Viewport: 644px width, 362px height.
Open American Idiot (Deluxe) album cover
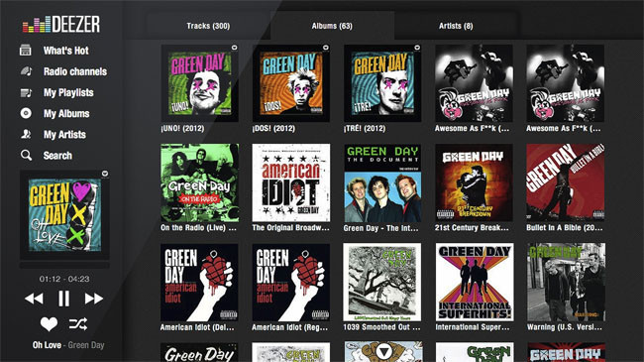tap(199, 283)
